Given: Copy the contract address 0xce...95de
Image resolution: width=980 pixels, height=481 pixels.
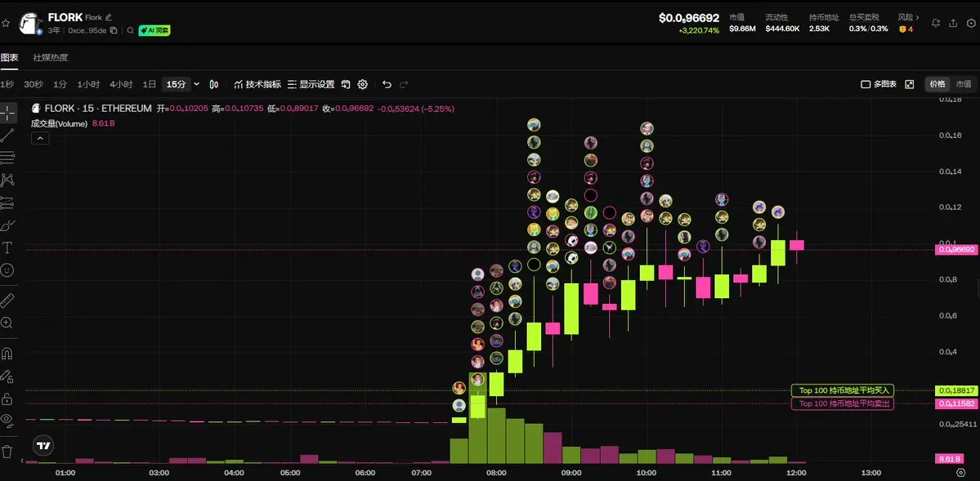Looking at the screenshot, I should point(113,30).
